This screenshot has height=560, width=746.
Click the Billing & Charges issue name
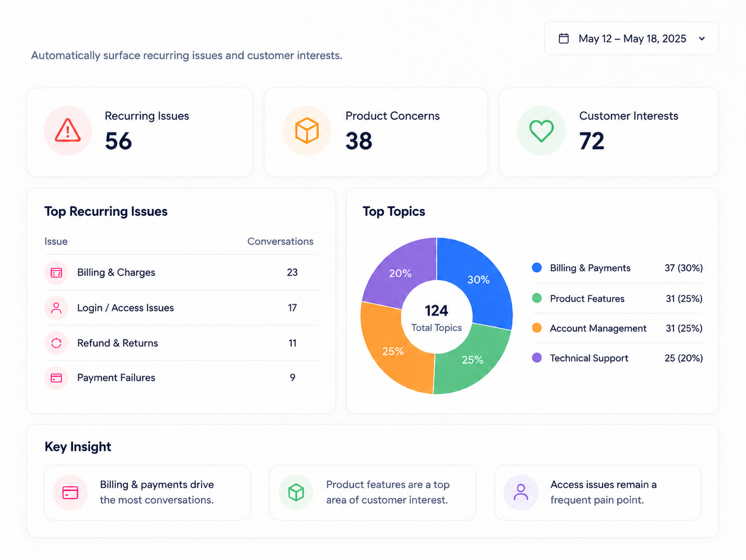point(116,273)
